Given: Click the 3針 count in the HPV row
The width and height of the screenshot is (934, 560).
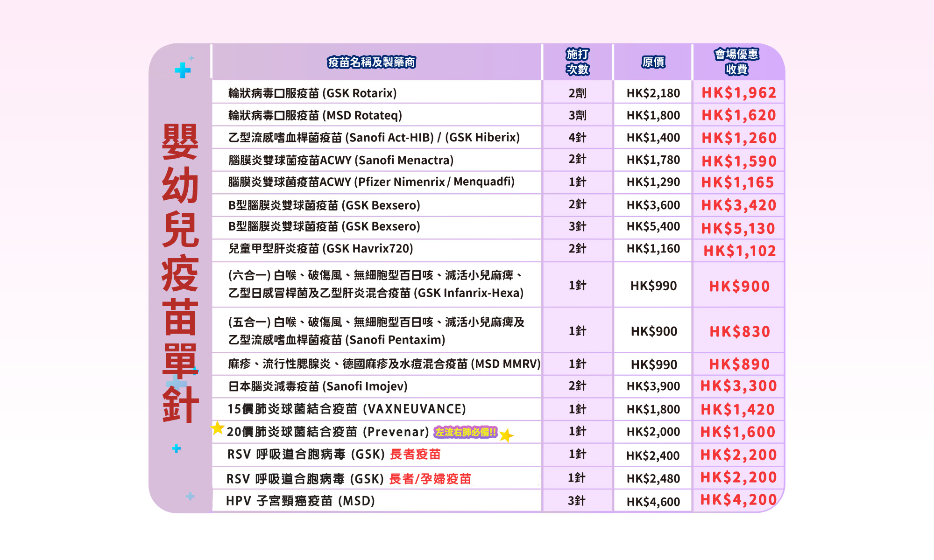Looking at the screenshot, I should coord(577,501).
